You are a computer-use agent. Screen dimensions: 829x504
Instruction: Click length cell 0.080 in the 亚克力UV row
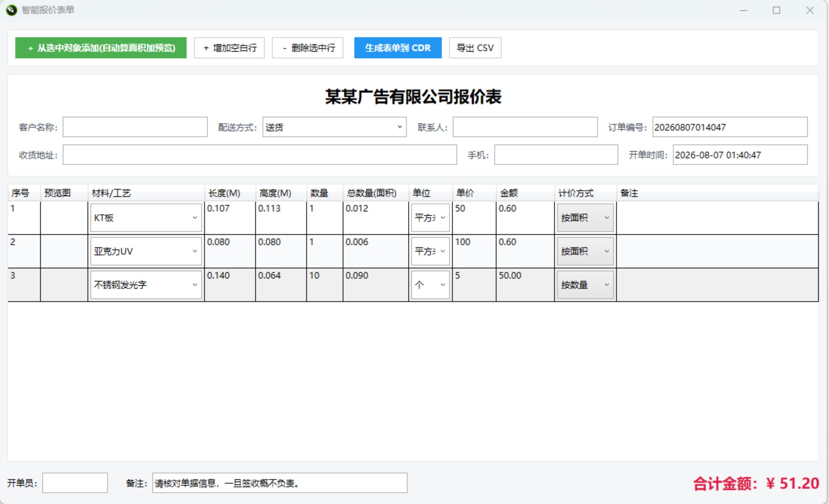point(230,251)
